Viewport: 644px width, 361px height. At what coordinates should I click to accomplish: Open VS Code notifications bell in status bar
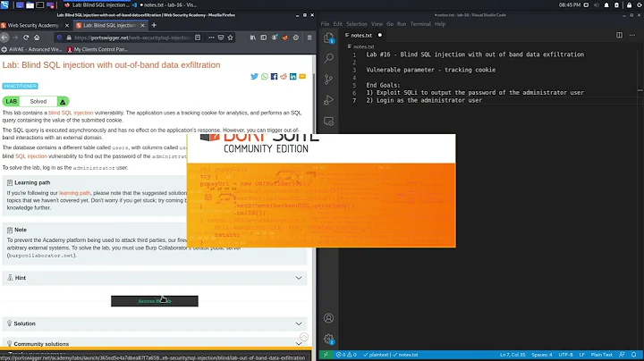[x=634, y=355]
